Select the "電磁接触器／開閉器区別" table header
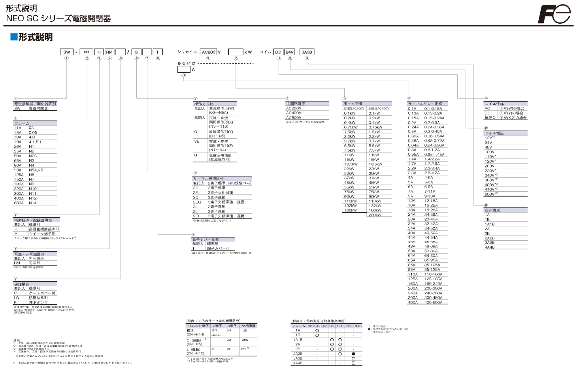The height and width of the screenshot is (392, 577). [35, 104]
